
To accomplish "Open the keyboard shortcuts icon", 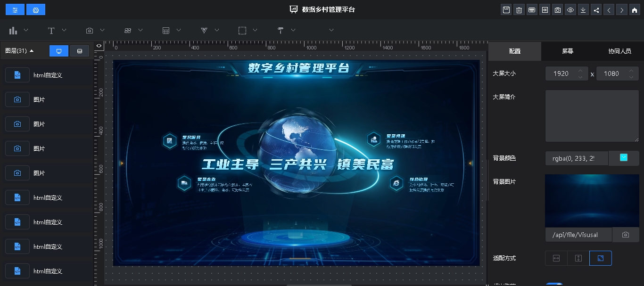I will pyautogui.click(x=532, y=10).
